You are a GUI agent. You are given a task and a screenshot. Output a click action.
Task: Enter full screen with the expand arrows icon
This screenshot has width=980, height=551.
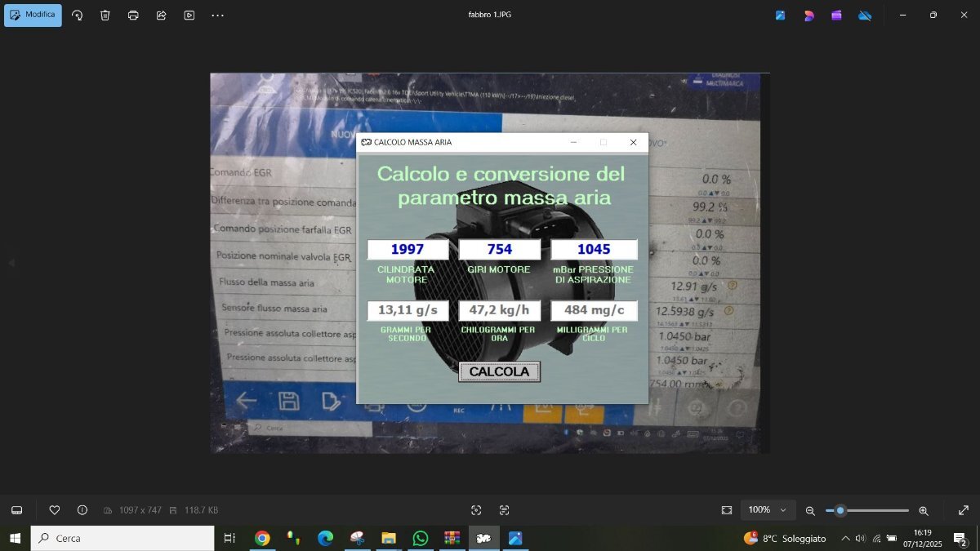coord(963,510)
